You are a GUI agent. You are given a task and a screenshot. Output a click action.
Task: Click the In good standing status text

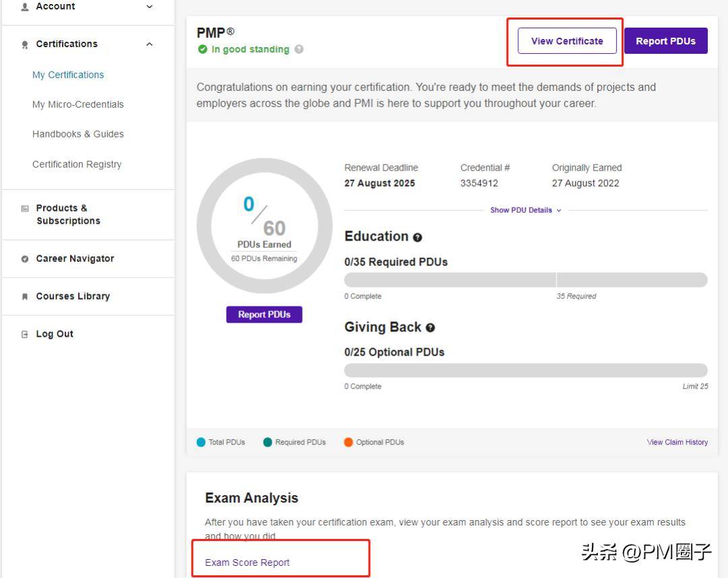(250, 49)
